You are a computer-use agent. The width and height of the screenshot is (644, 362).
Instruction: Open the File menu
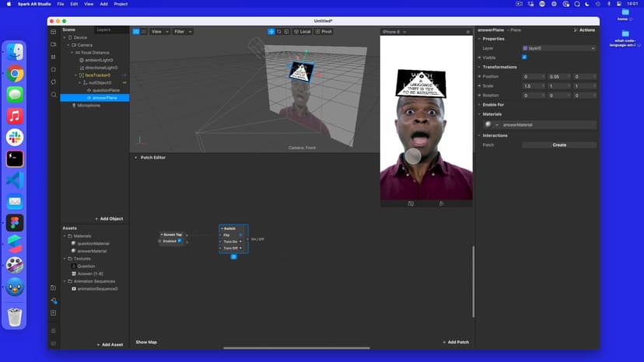[x=61, y=4]
